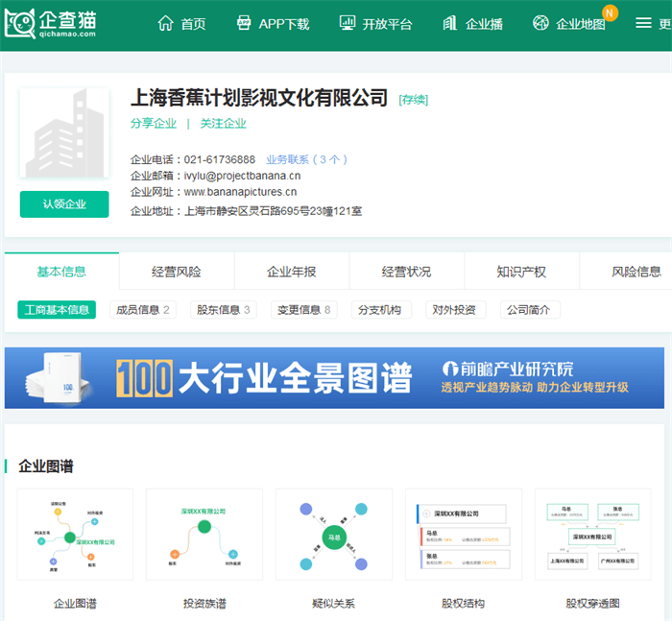Click the 企业图谱 section heading
Screen dimensions: 672x621
[46, 466]
